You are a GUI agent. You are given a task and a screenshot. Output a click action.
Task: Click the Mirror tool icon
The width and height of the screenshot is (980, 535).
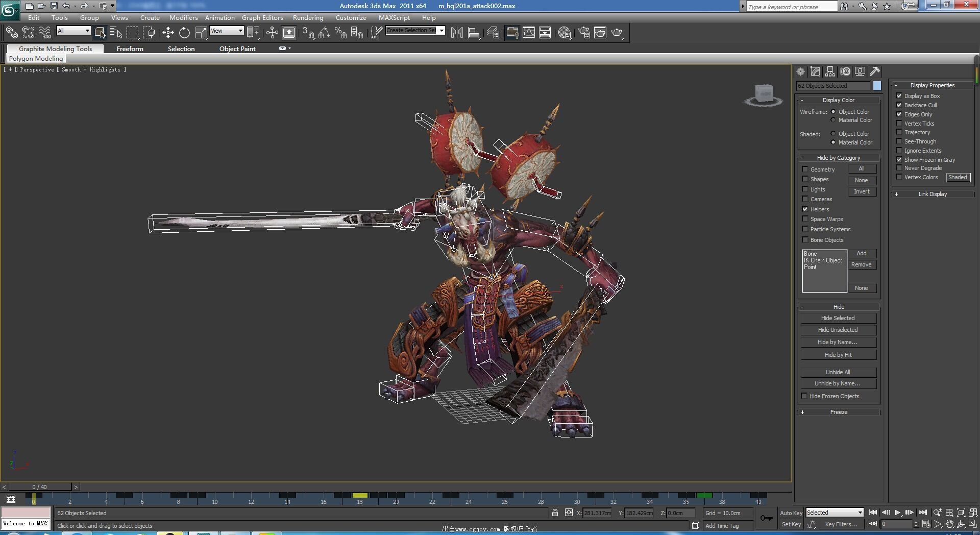click(457, 33)
